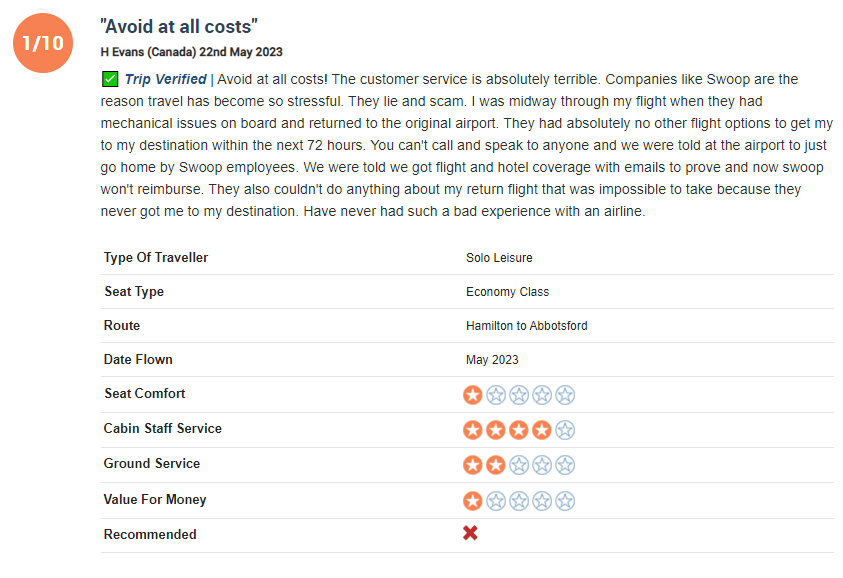Click empty fifth star of Cabin Staff Service

point(565,430)
